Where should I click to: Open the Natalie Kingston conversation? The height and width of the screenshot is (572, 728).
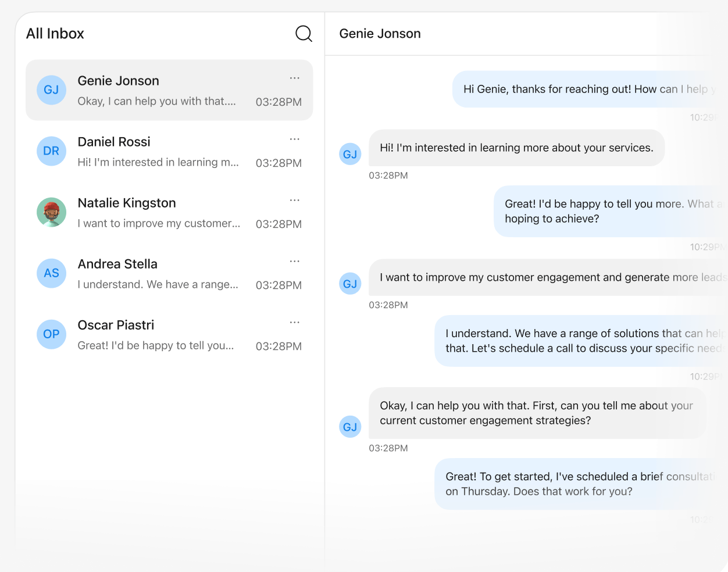[169, 212]
